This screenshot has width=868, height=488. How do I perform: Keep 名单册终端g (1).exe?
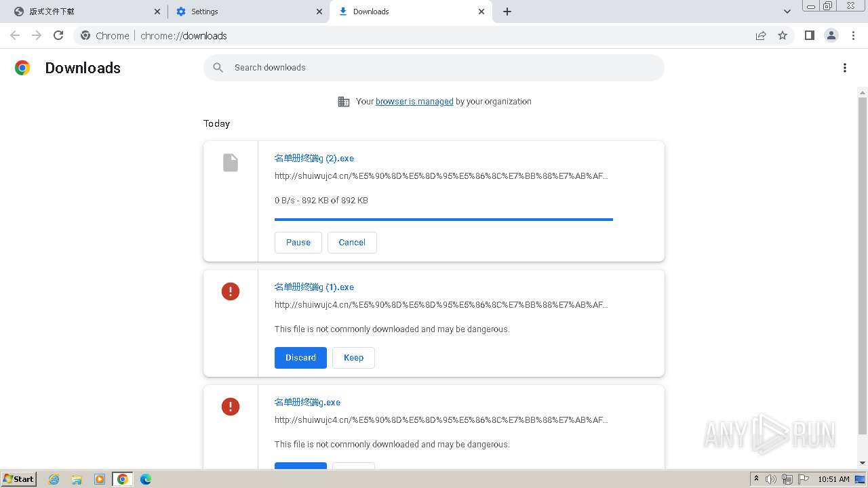(353, 357)
